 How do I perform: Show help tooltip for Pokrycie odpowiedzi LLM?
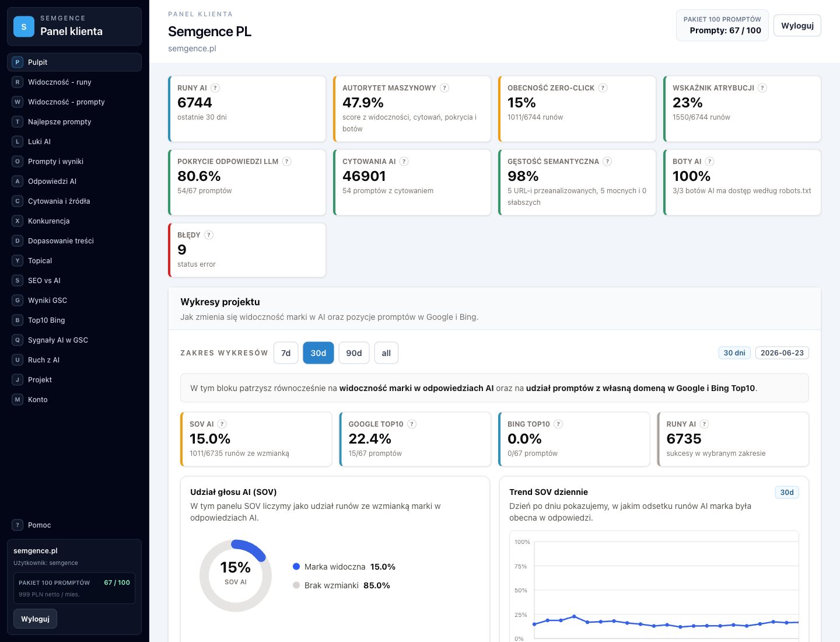[287, 162]
